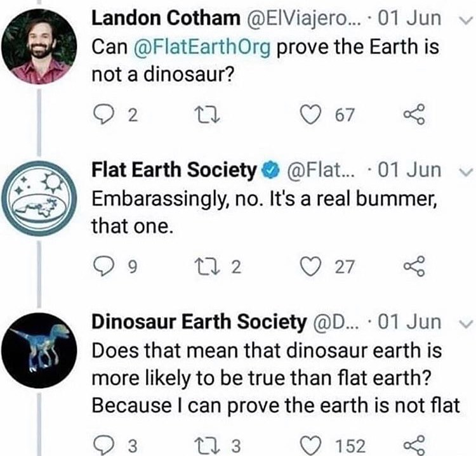Open Dinosaur Earth Society tweet options arrow
476x456 pixels.
tap(464, 323)
